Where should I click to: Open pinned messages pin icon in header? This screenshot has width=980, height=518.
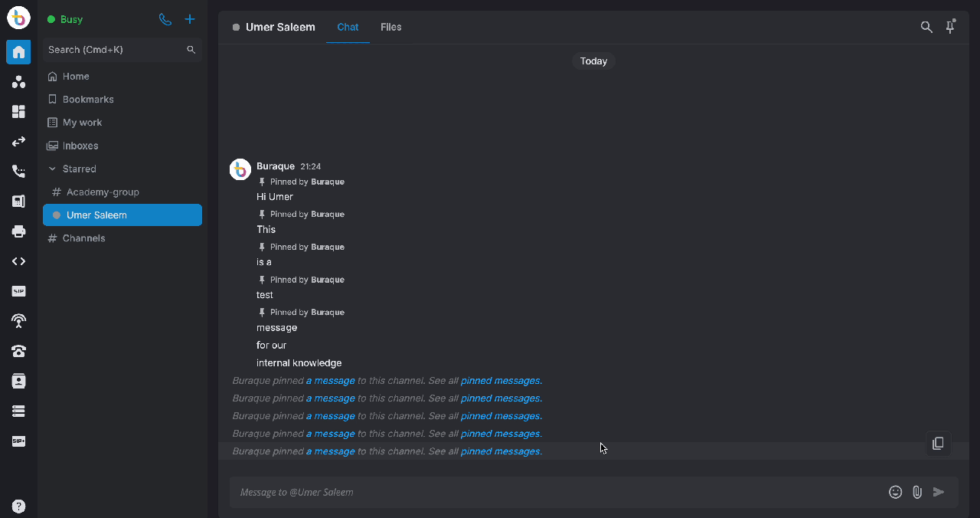(950, 27)
